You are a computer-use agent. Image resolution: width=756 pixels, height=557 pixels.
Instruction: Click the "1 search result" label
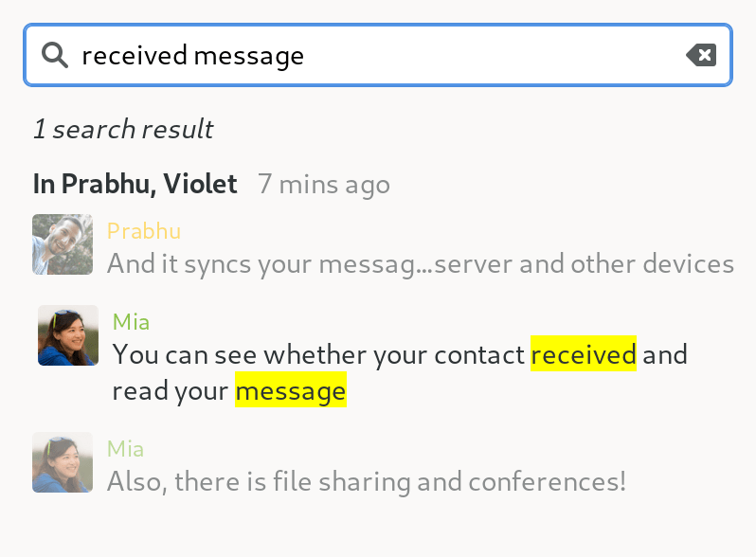point(123,129)
